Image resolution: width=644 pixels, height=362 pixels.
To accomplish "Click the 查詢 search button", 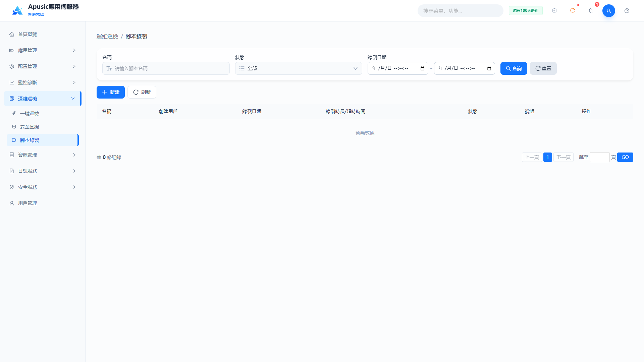I will [514, 68].
